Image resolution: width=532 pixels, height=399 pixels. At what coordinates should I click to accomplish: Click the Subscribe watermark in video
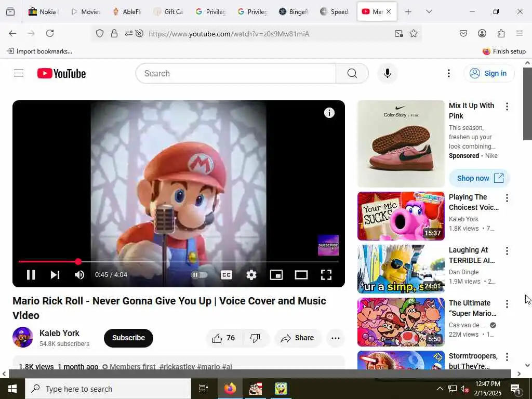[328, 245]
